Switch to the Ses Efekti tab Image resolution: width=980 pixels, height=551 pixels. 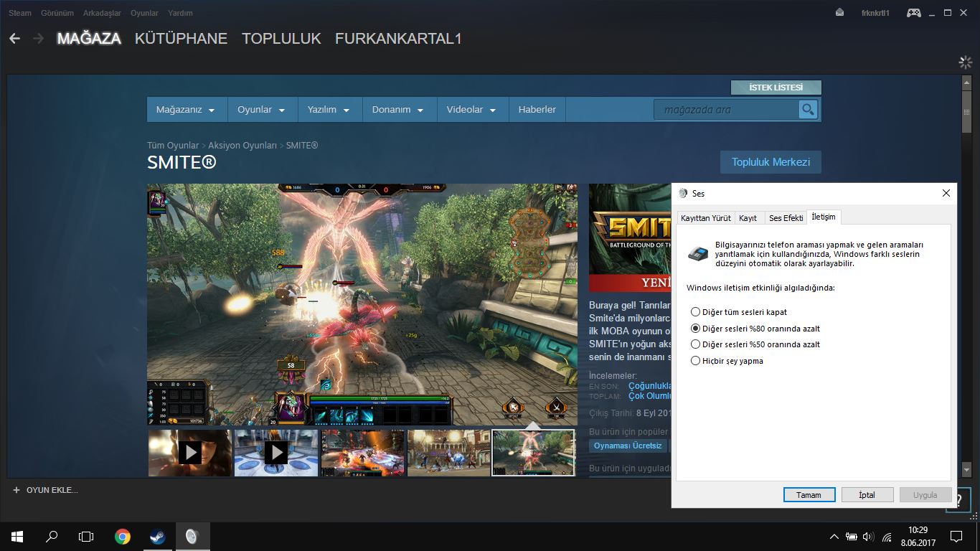tap(786, 218)
